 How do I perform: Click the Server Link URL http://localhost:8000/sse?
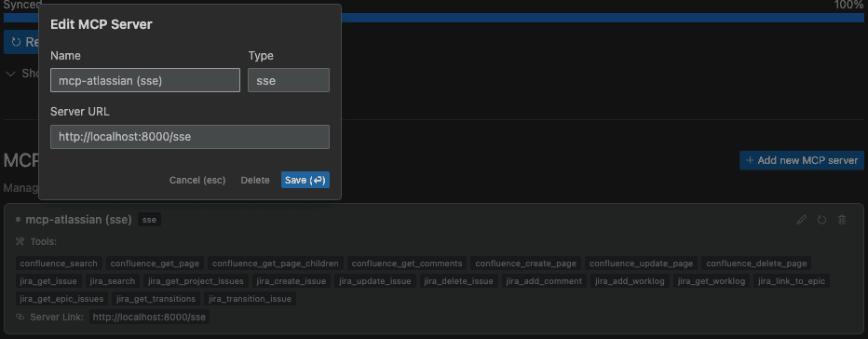(149, 317)
